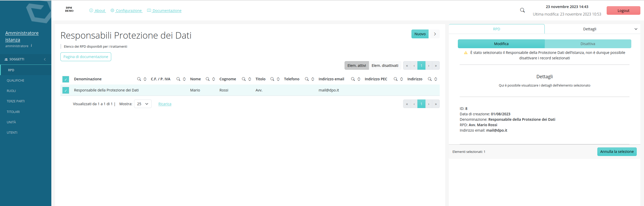Search in the Indirizzo column

pos(430,79)
